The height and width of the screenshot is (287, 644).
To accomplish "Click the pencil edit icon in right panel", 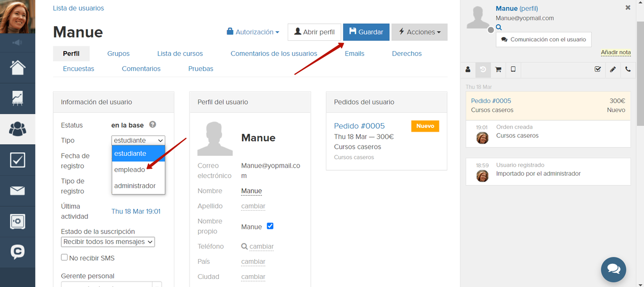I will click(613, 69).
